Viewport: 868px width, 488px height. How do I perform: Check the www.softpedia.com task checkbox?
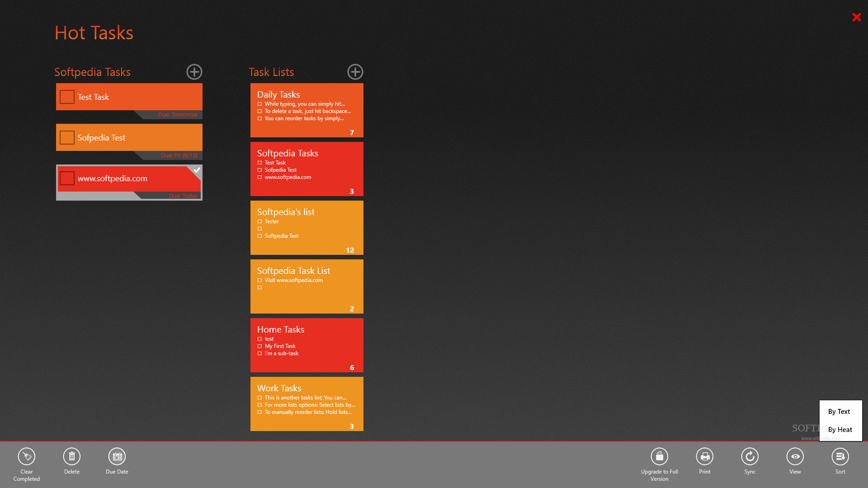[x=67, y=178]
